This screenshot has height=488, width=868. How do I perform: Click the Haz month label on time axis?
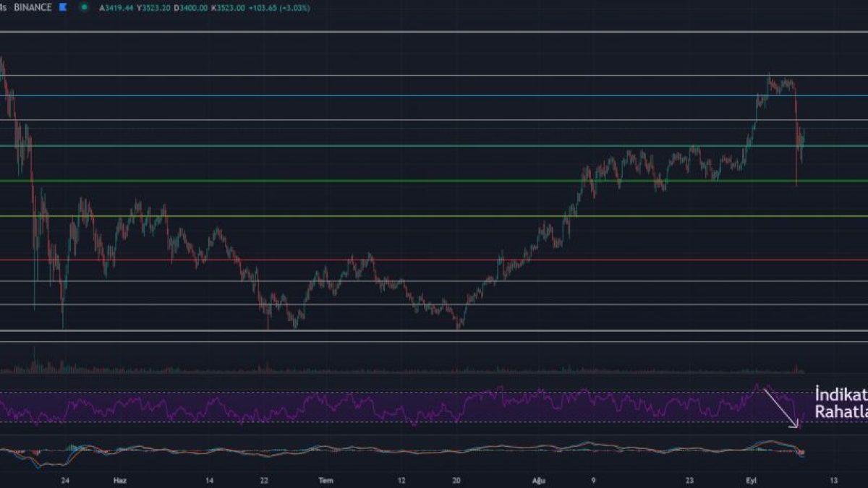tap(119, 480)
